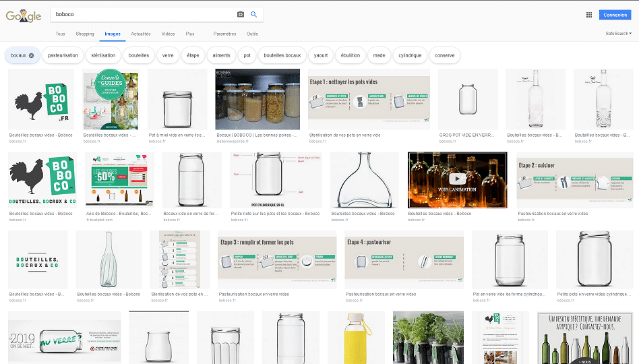The image size is (639, 364).
Task: Toggle the pasteurisation filter chip
Action: coord(63,55)
